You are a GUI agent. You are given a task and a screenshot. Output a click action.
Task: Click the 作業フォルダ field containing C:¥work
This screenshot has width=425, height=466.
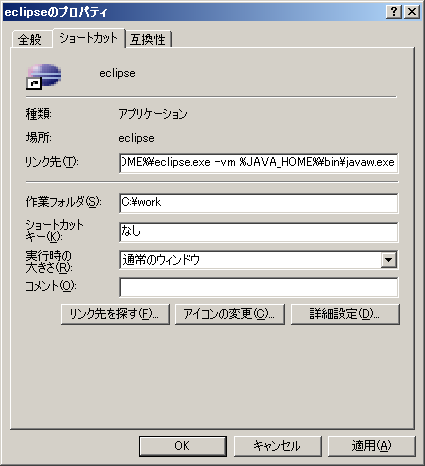[x=259, y=203]
